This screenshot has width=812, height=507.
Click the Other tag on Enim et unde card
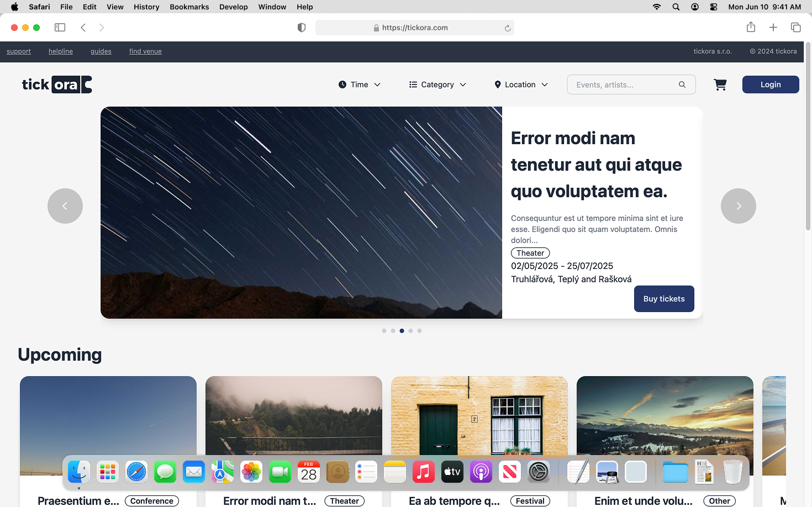[x=719, y=501]
